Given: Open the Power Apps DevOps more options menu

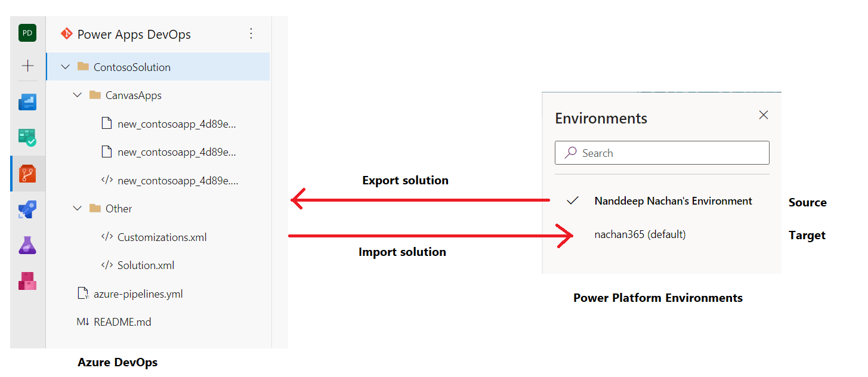Looking at the screenshot, I should (x=251, y=33).
